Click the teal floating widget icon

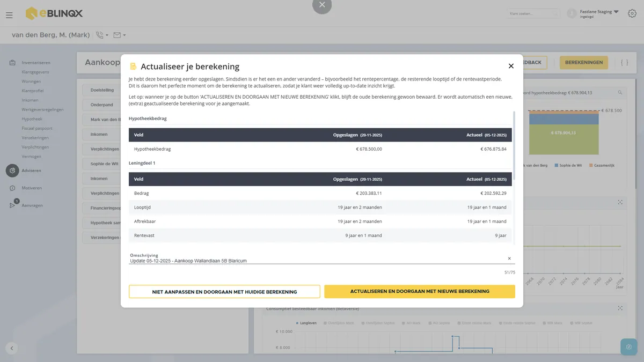628,346
